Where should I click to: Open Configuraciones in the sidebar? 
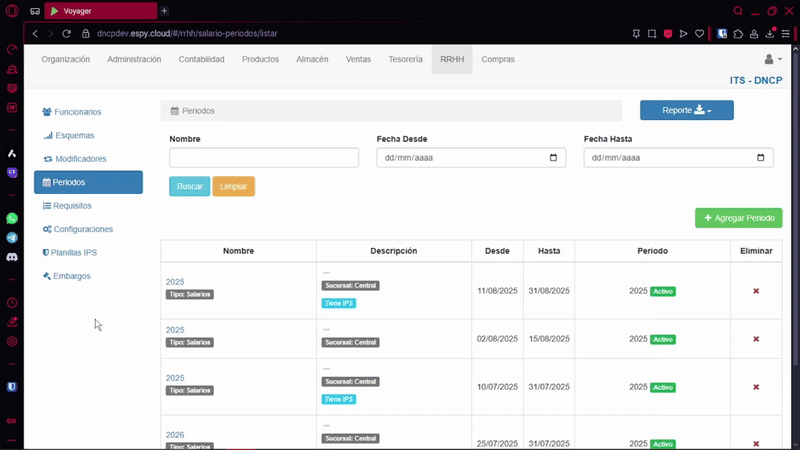tap(83, 229)
